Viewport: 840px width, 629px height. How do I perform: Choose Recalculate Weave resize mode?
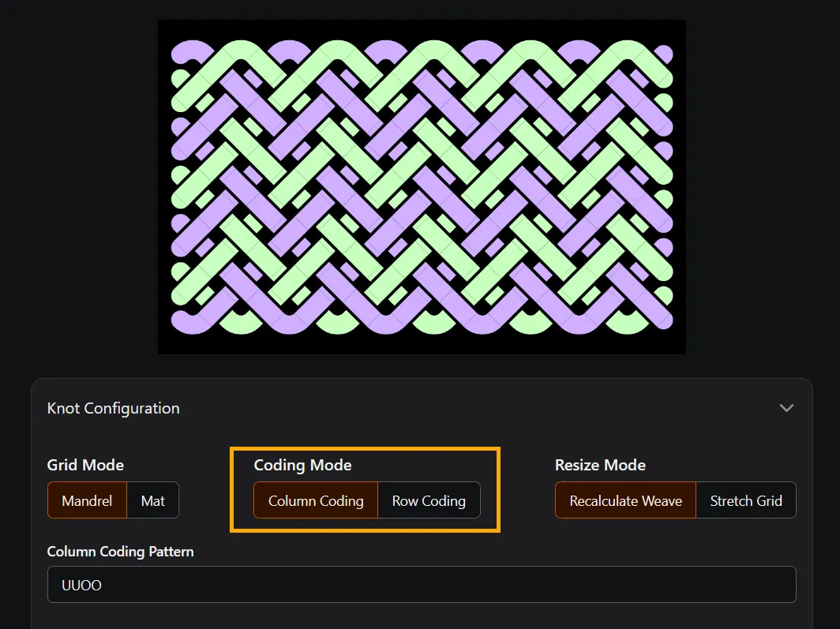pyautogui.click(x=625, y=500)
